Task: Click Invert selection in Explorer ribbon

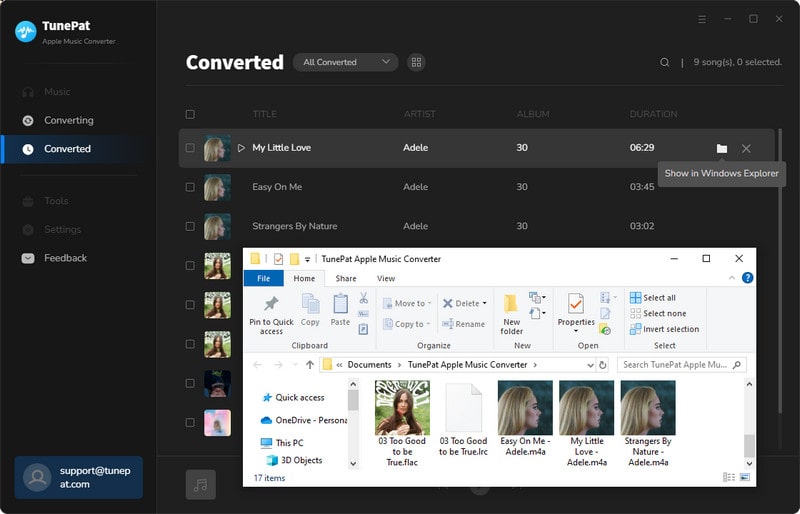Action: (664, 329)
